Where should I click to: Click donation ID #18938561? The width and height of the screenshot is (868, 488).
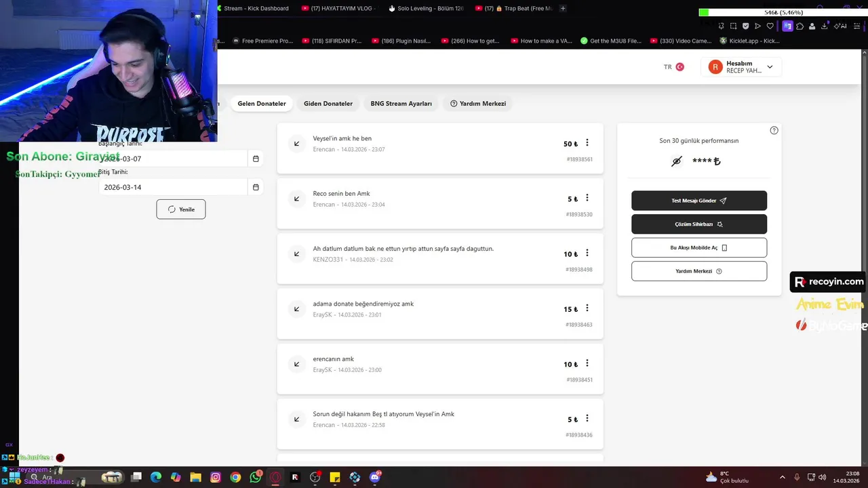pos(579,159)
